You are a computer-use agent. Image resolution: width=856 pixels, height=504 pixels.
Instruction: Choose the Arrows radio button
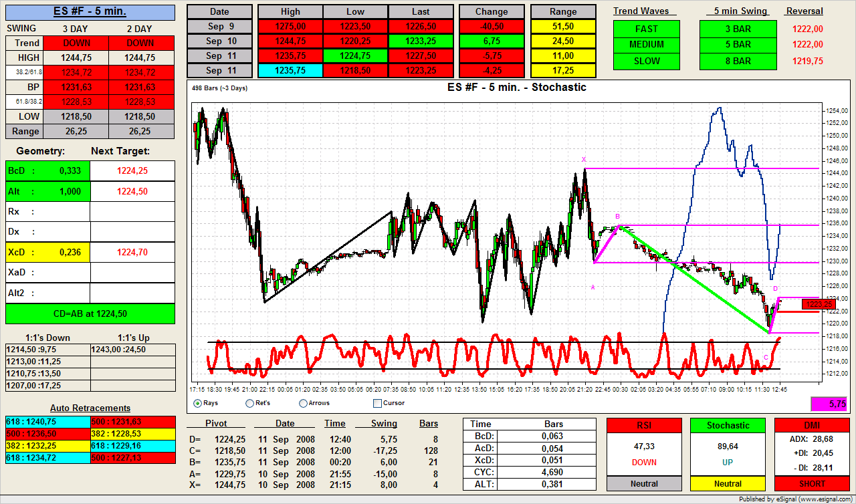304,403
